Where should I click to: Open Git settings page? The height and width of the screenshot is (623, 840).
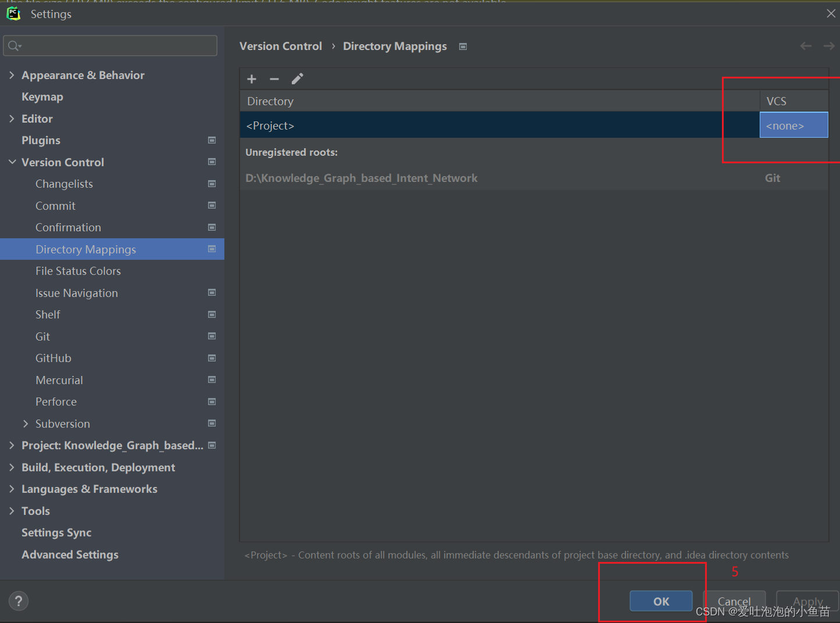click(x=42, y=336)
